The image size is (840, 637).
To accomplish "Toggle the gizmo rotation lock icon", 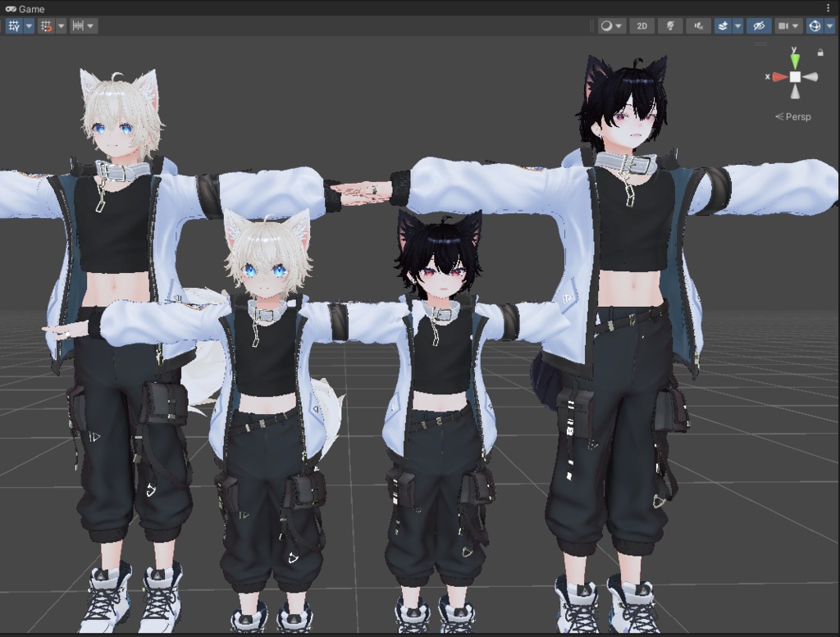I will coord(820,52).
